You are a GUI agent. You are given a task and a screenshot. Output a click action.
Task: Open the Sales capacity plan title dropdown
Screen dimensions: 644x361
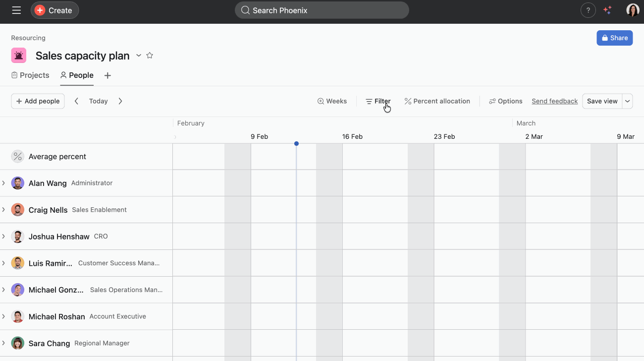(x=139, y=56)
